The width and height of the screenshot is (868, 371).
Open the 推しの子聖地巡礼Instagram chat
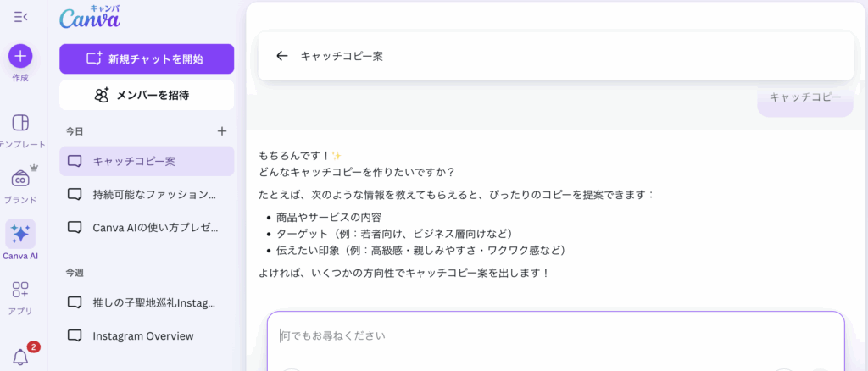tap(147, 302)
